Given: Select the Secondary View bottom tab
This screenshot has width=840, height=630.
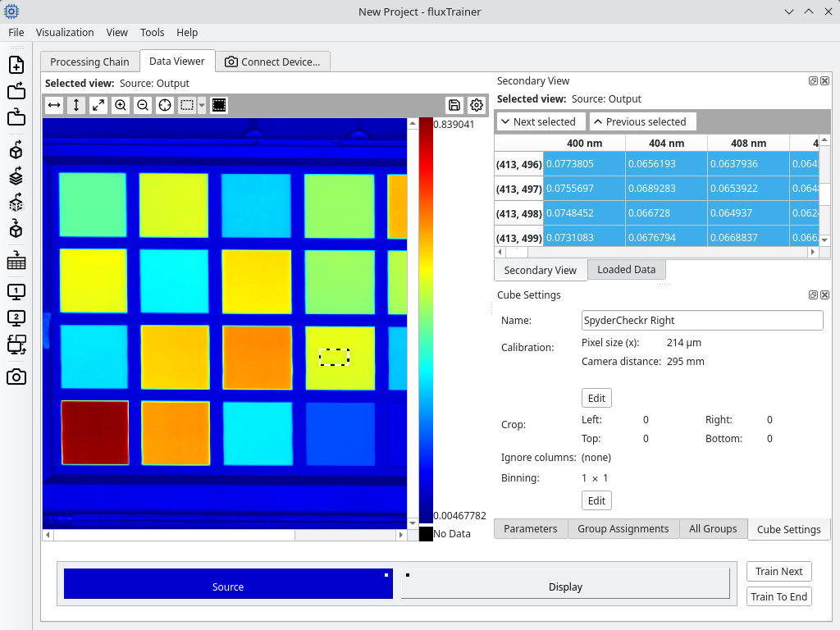Looking at the screenshot, I should (540, 270).
